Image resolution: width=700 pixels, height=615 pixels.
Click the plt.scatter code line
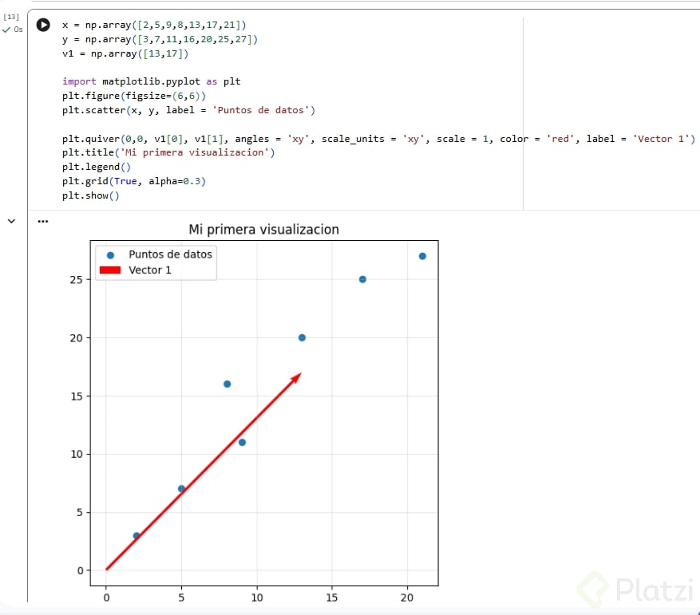pos(188,110)
